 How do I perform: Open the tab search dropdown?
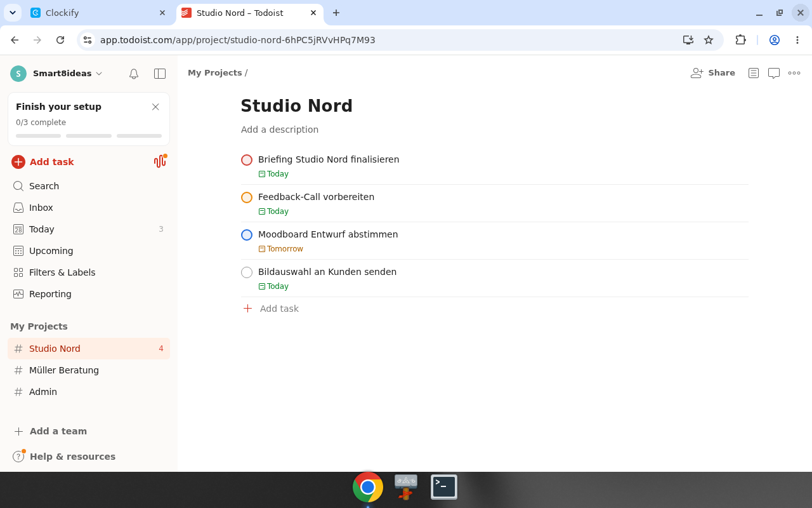click(13, 13)
